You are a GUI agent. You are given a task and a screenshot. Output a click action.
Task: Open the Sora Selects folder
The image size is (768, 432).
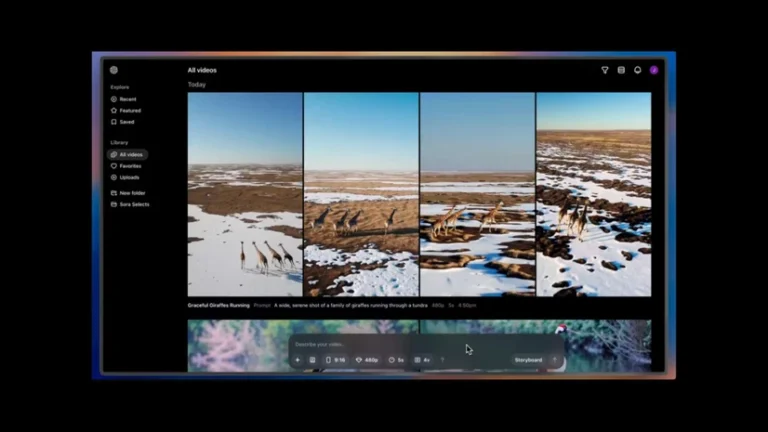pos(130,204)
